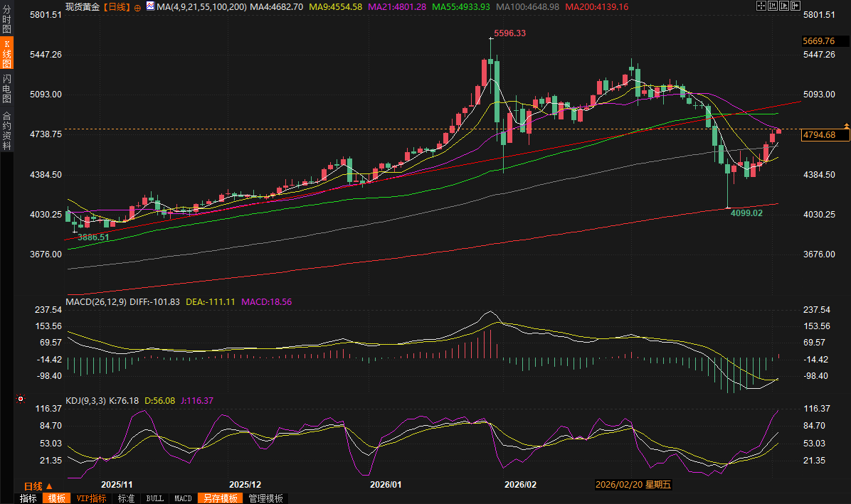Click the MA indicator chart icon

(150, 6)
